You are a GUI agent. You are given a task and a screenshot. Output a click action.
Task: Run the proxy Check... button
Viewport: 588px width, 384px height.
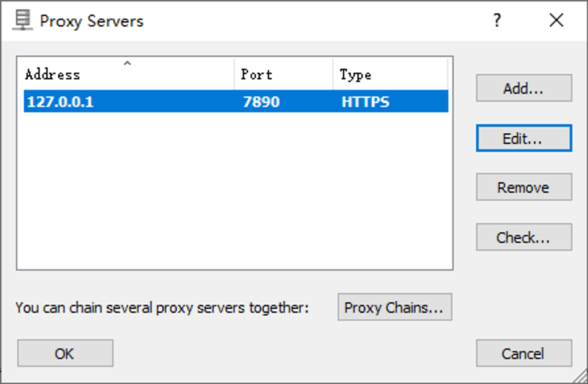point(523,237)
